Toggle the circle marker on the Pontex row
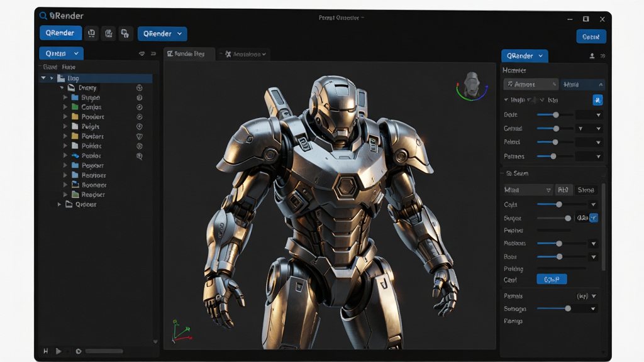Viewport: 644px width, 362px height. (x=139, y=146)
